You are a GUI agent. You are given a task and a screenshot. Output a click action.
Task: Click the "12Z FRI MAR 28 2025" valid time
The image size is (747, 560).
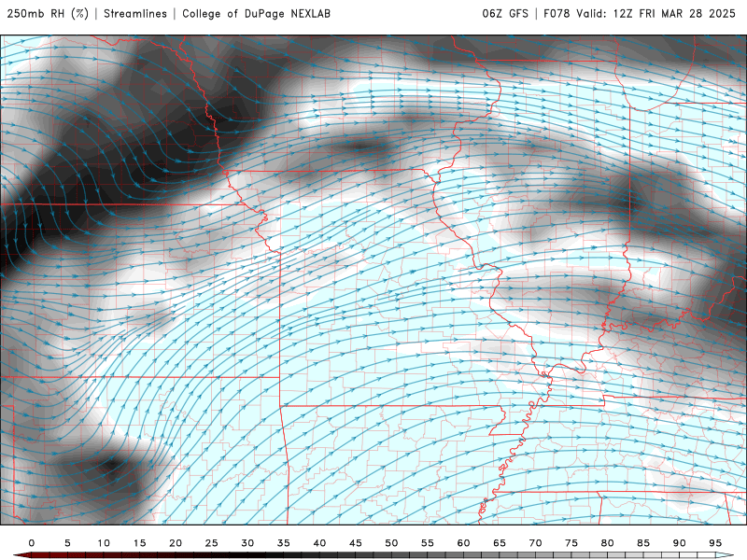pos(674,13)
